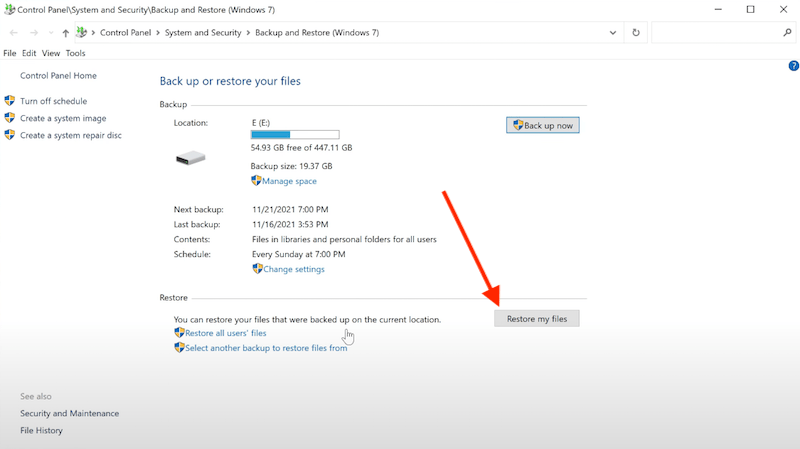Expand chevron before Control Panel breadcrumb
The height and width of the screenshot is (449, 800).
pyautogui.click(x=93, y=33)
